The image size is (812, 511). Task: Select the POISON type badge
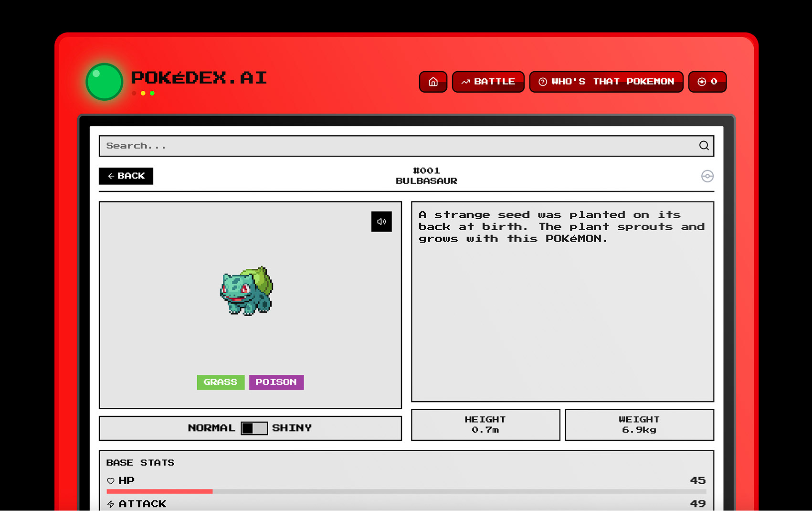(276, 382)
